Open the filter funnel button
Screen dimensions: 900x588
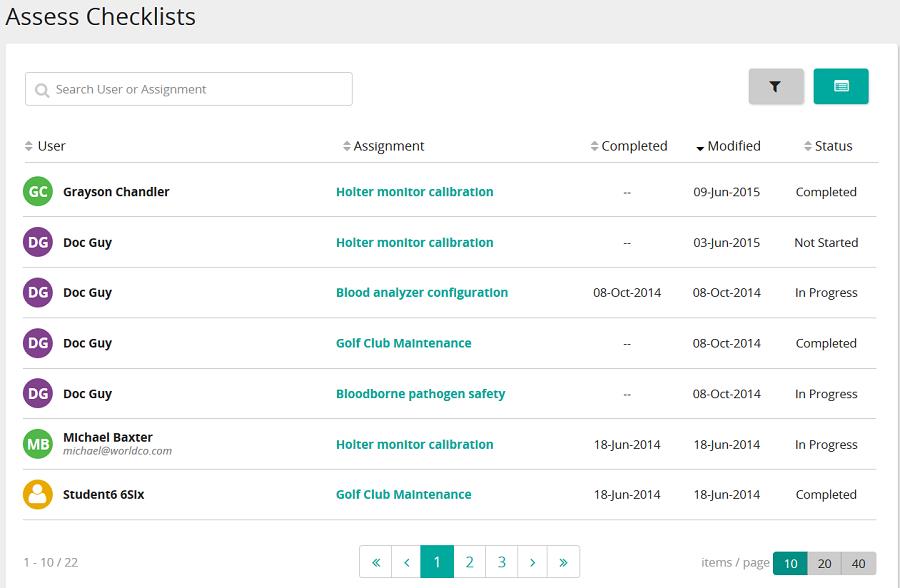pyautogui.click(x=775, y=87)
